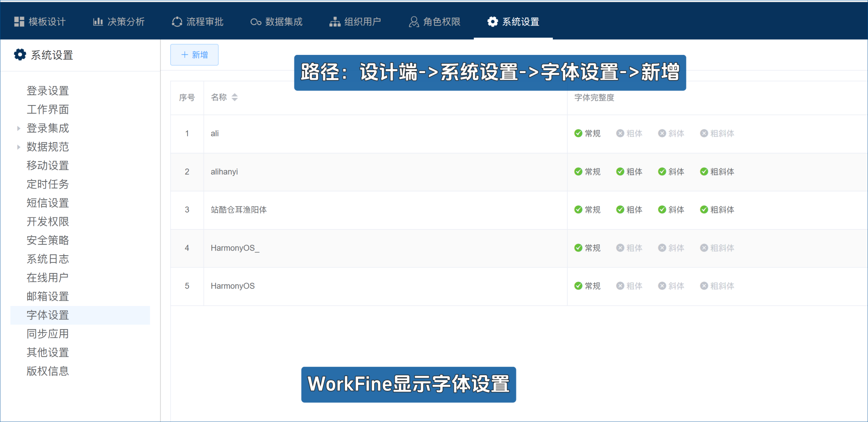Click font name ali in table
The height and width of the screenshot is (422, 868).
(x=215, y=133)
